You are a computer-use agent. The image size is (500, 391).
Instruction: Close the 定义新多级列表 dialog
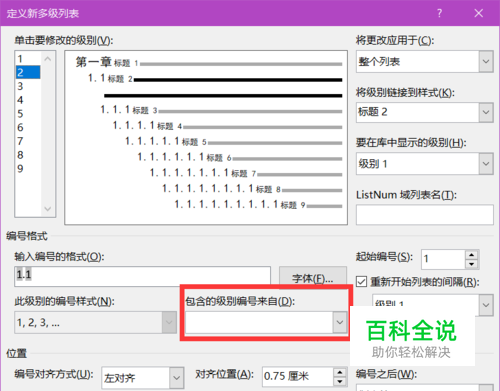coord(479,13)
